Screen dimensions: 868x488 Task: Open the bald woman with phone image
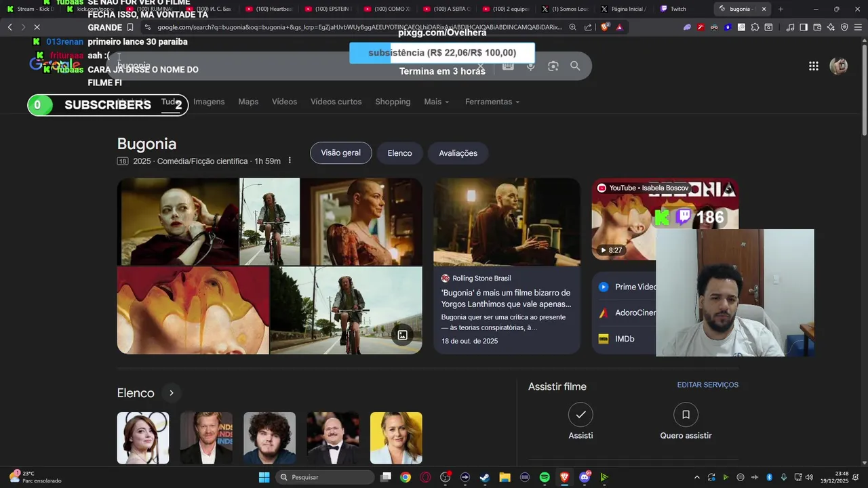178,222
